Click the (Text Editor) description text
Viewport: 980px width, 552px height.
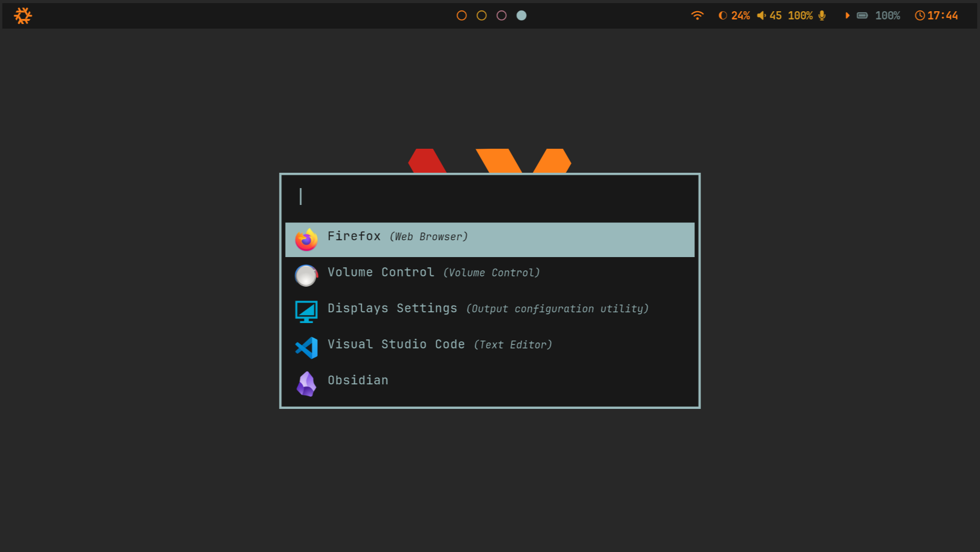click(513, 345)
